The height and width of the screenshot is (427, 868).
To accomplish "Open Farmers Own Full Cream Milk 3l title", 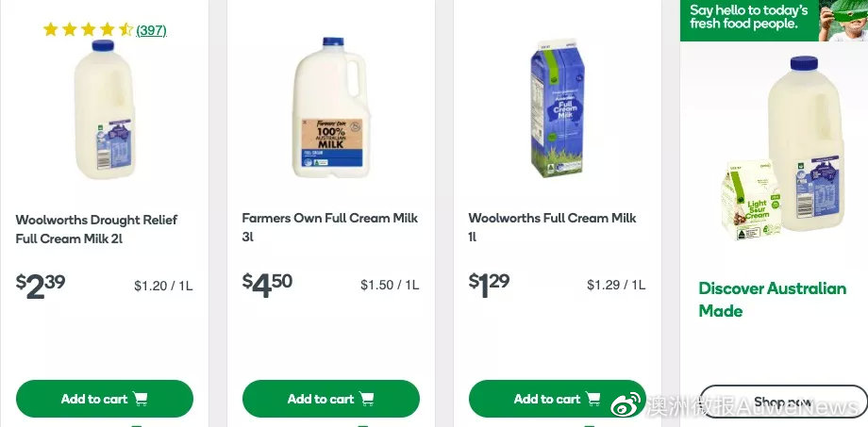I will [329, 227].
